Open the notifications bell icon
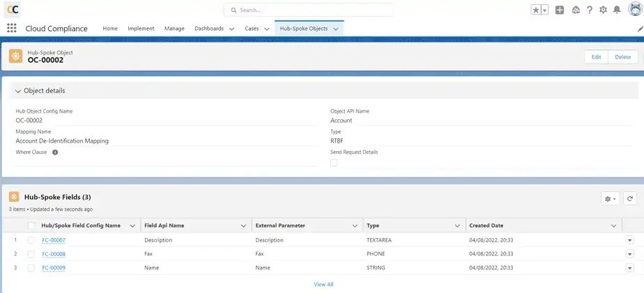 pos(617,10)
